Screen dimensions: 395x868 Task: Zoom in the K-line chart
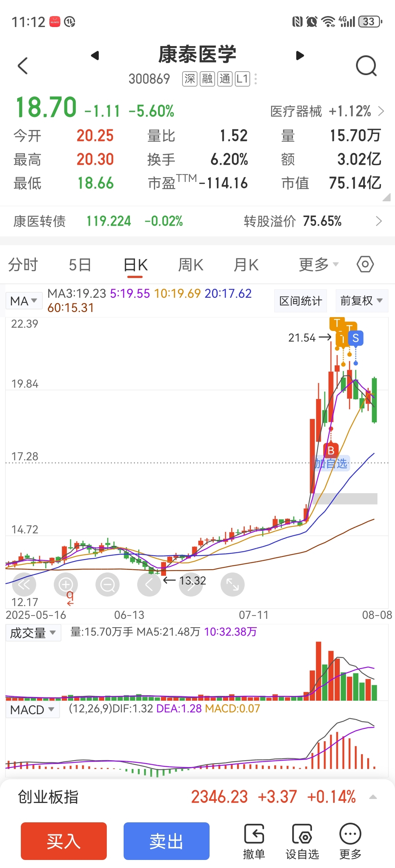pos(66,585)
